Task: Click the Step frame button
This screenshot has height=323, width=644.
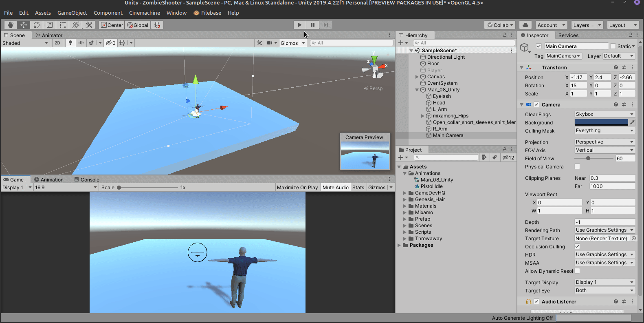Action: tap(326, 25)
